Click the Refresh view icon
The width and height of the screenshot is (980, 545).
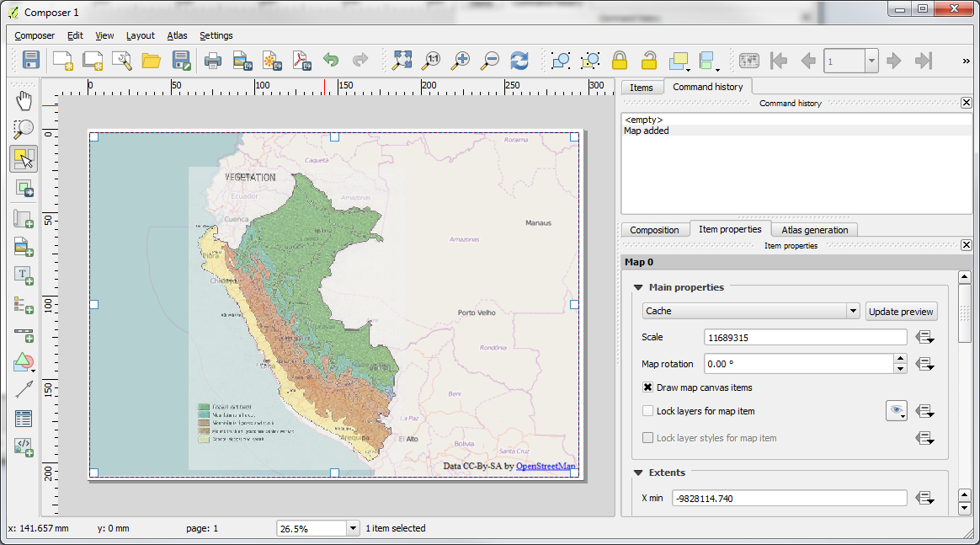coord(519,60)
